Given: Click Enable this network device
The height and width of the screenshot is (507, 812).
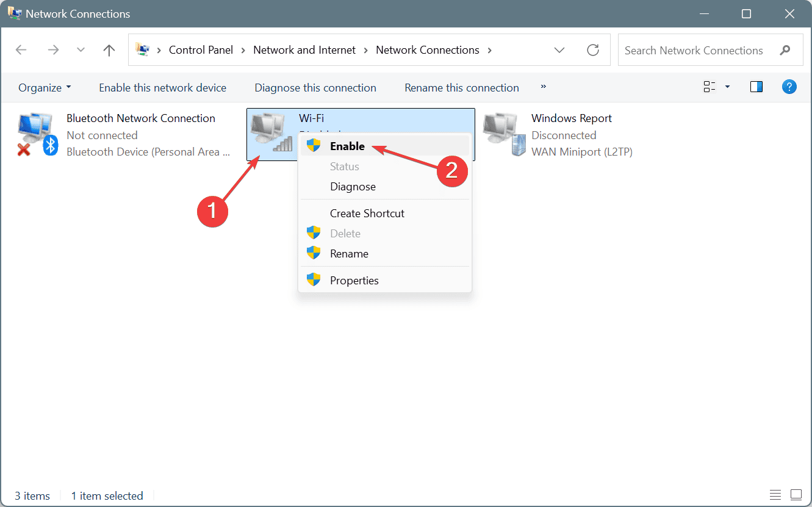Looking at the screenshot, I should (162, 88).
